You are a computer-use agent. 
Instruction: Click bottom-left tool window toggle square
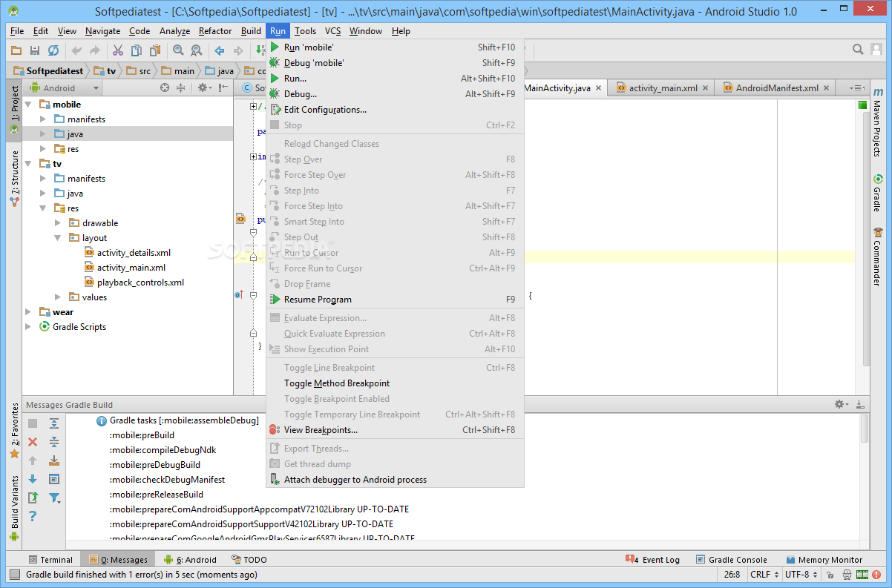pyautogui.click(x=14, y=574)
